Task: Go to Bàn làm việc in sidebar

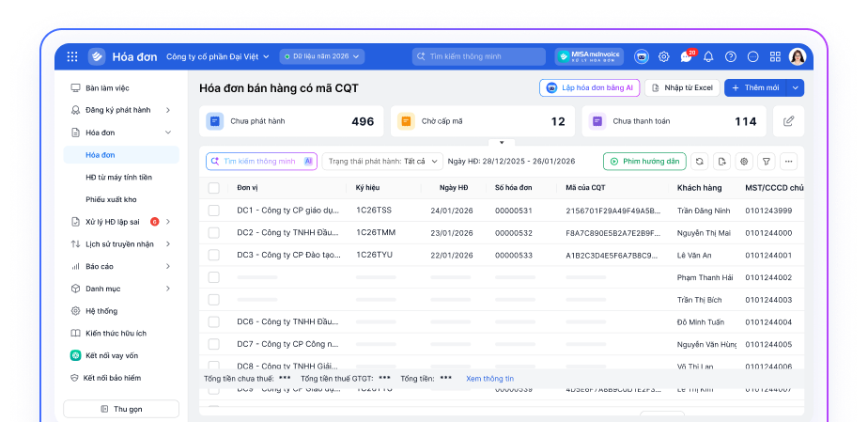Action: pos(107,87)
